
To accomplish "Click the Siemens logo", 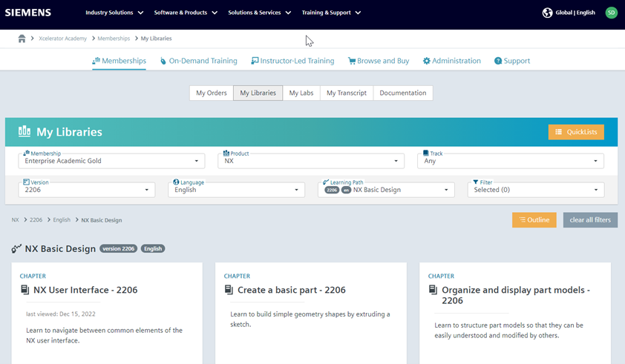I will (x=28, y=13).
